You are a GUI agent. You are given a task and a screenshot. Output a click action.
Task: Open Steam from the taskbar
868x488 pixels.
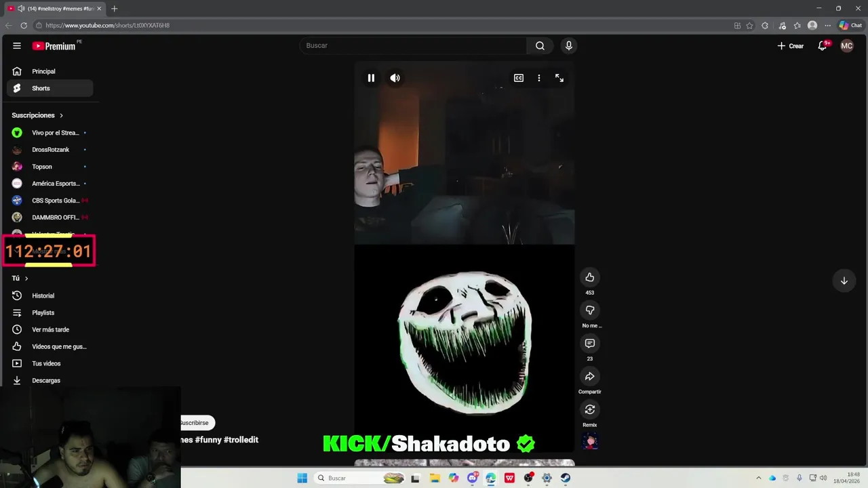pos(566,478)
